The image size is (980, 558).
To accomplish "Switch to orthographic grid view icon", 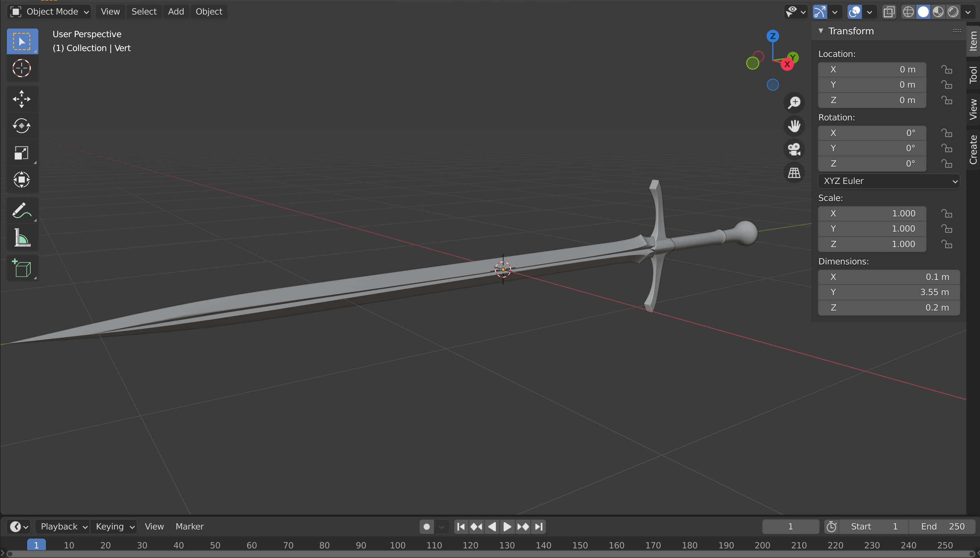I will tap(794, 173).
